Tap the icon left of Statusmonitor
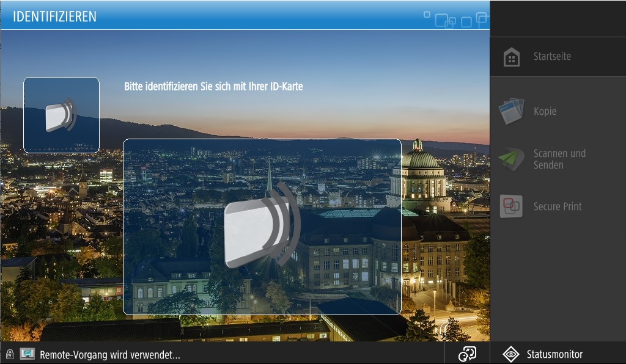Viewport: 626px width, 364px height. [467, 354]
